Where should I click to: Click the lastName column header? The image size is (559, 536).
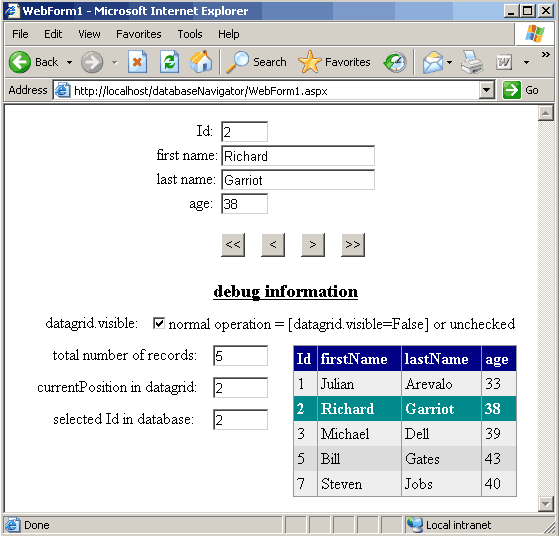[x=441, y=359]
